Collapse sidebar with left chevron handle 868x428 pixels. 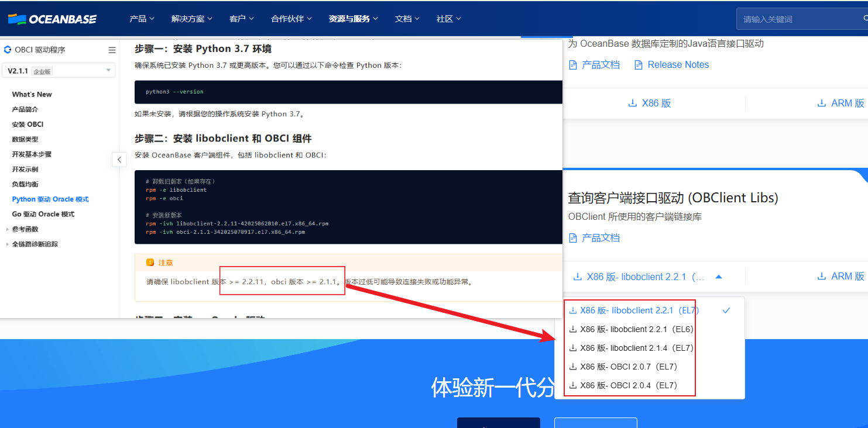(119, 159)
